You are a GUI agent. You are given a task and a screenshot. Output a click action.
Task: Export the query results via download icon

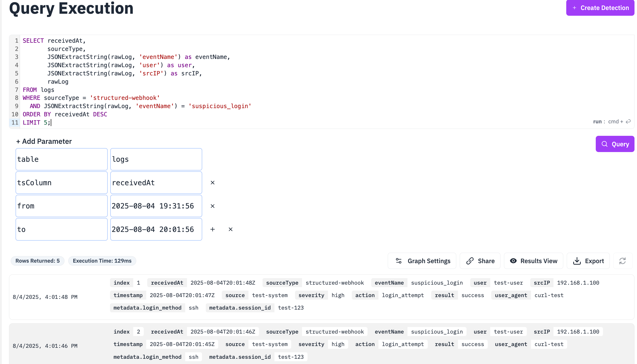[x=577, y=261]
